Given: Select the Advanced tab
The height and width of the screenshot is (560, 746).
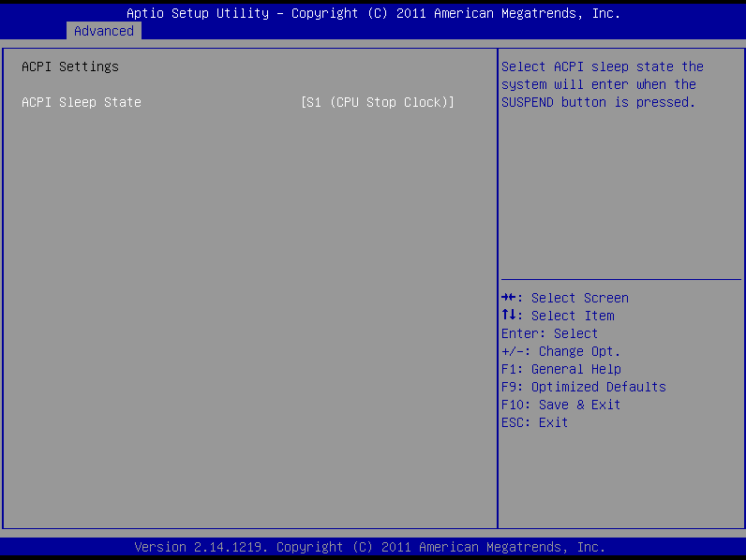Looking at the screenshot, I should pos(103,31).
